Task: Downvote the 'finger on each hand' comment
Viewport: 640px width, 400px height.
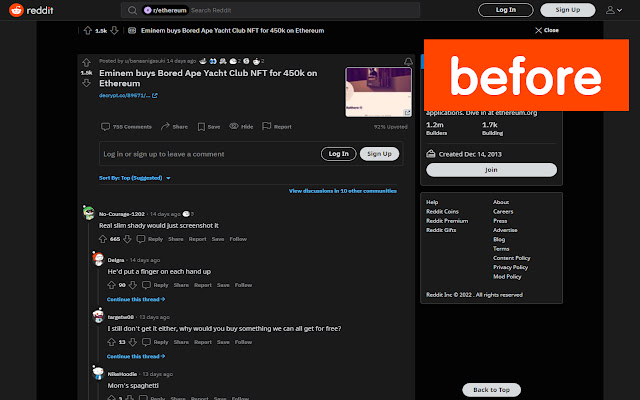Action: pos(133,285)
